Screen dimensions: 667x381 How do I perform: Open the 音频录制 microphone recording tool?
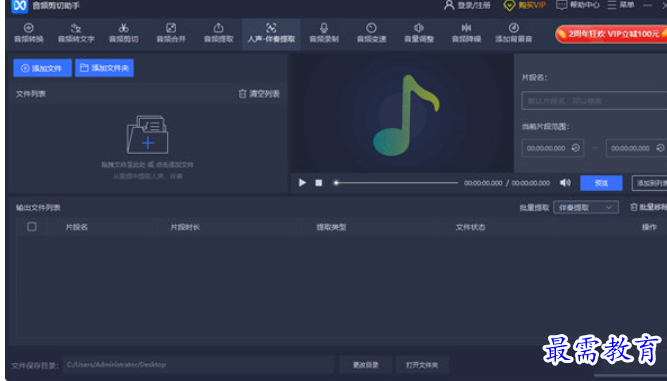tap(324, 33)
